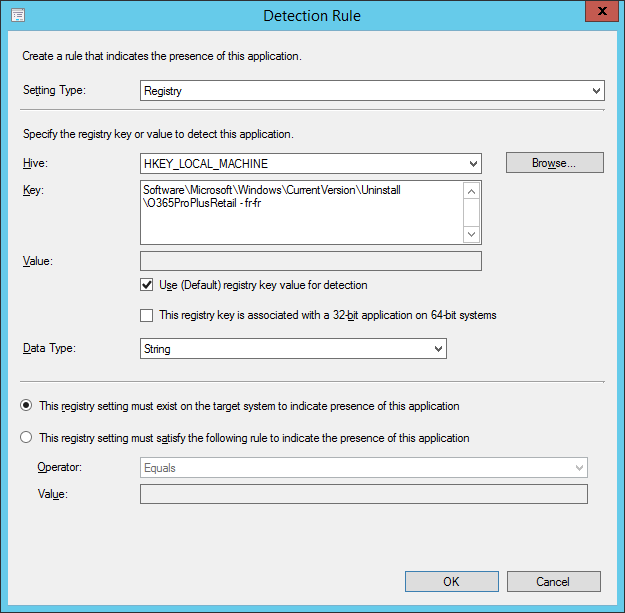625x613 pixels.
Task: Open the Data Type dropdown
Action: point(293,349)
